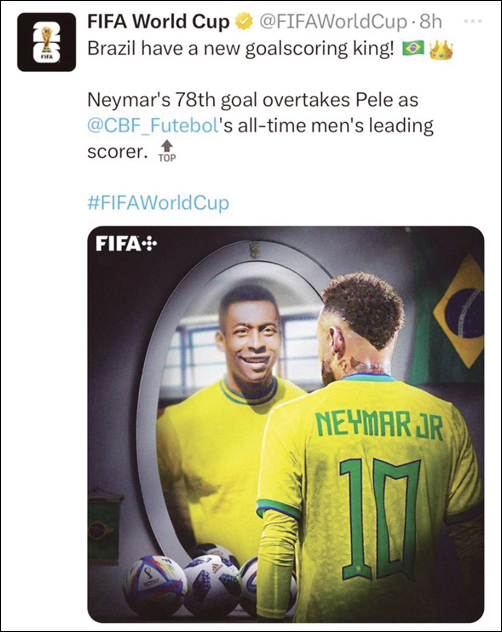Click the text 'Brazil have a new goalscoring king!'
The height and width of the screenshot is (632, 502).
[241, 49]
